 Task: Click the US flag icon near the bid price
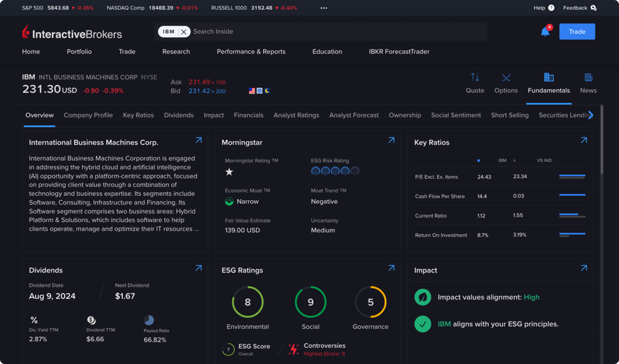click(252, 90)
